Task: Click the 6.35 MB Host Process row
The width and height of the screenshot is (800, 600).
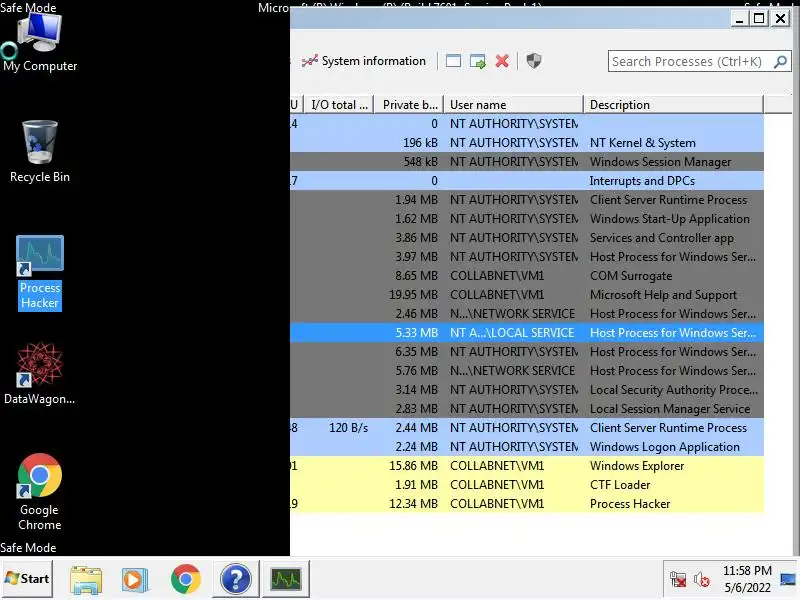Action: (x=527, y=352)
